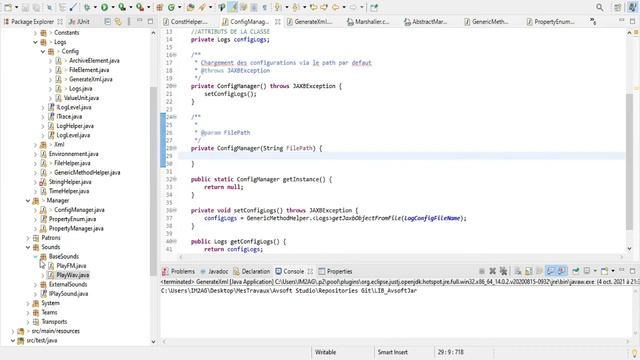
Task: Select PlayWav.java in the tree
Action: click(73, 275)
